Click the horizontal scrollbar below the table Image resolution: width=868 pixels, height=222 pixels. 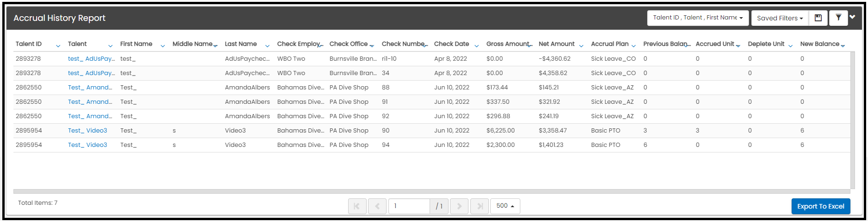(431, 191)
